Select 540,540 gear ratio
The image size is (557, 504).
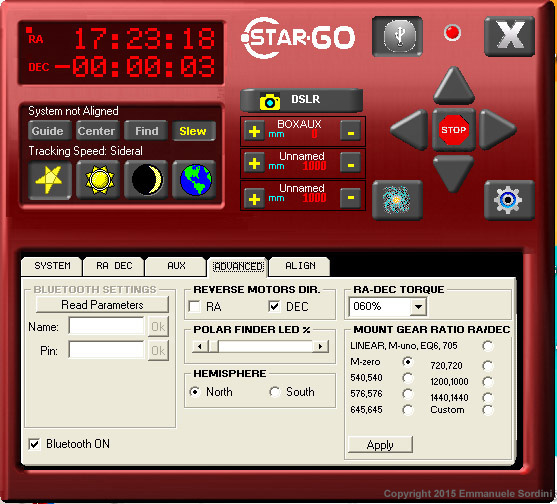tap(408, 378)
